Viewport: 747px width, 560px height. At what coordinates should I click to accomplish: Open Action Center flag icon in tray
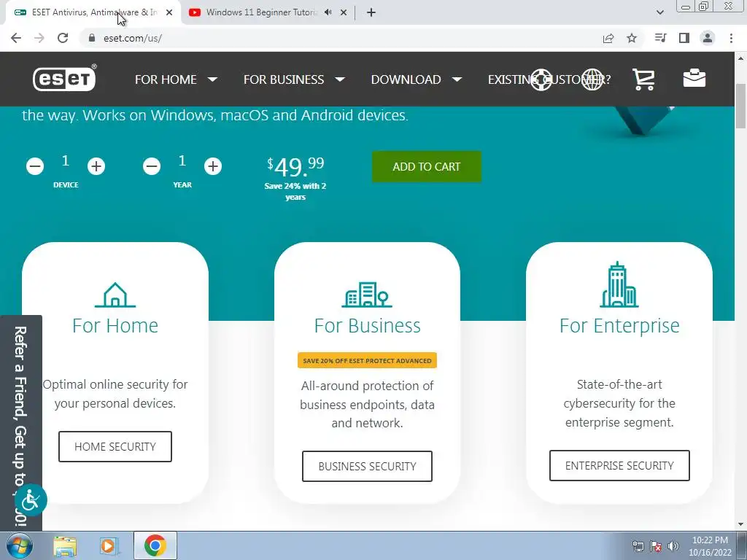pyautogui.click(x=656, y=546)
